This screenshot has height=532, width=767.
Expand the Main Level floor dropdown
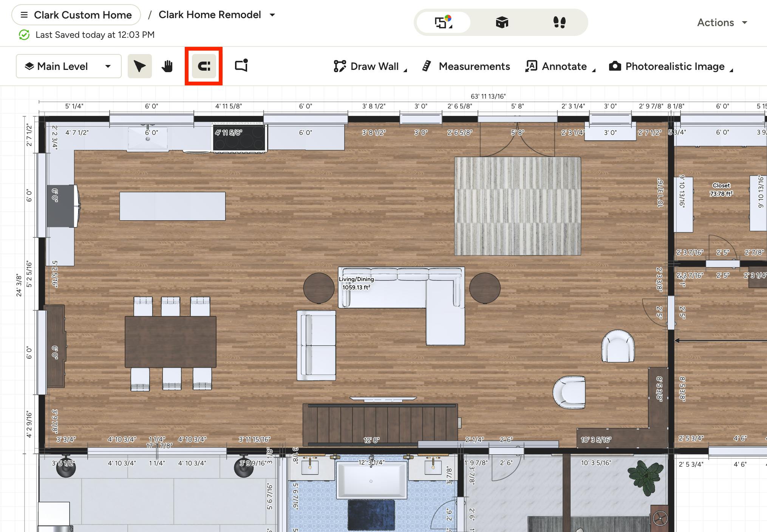69,66
